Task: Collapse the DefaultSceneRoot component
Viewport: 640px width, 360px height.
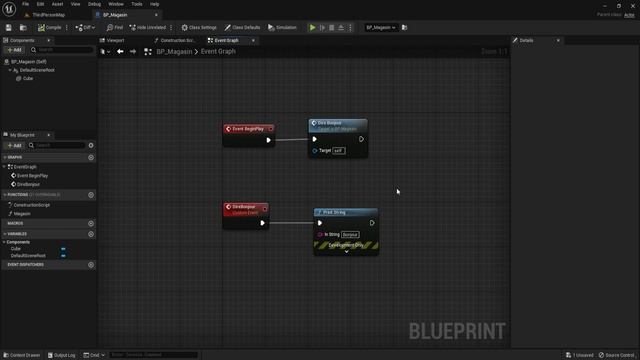Action: [10, 70]
